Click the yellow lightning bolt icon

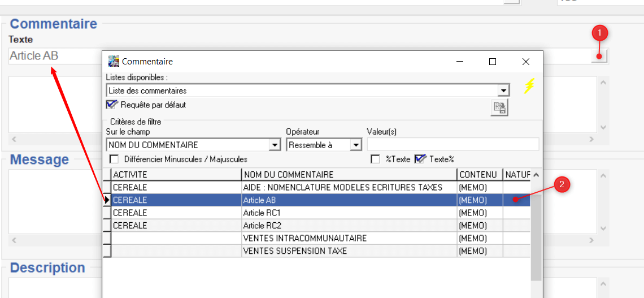pyautogui.click(x=528, y=86)
